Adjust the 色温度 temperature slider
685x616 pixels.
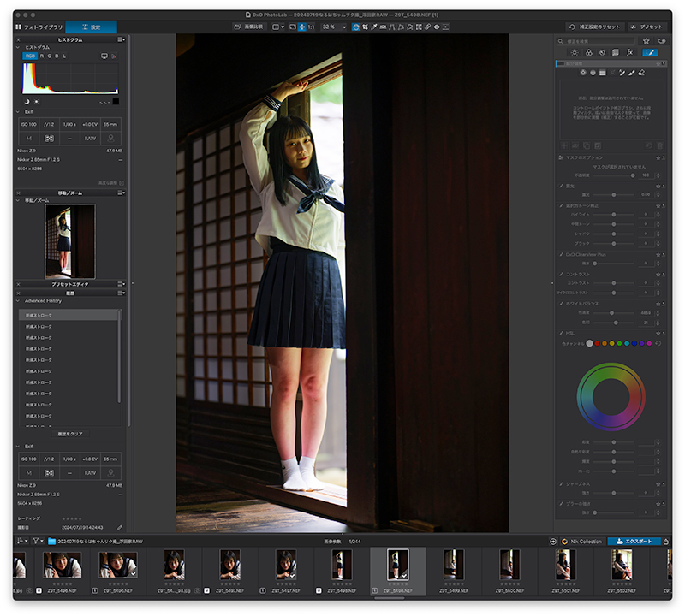613,313
